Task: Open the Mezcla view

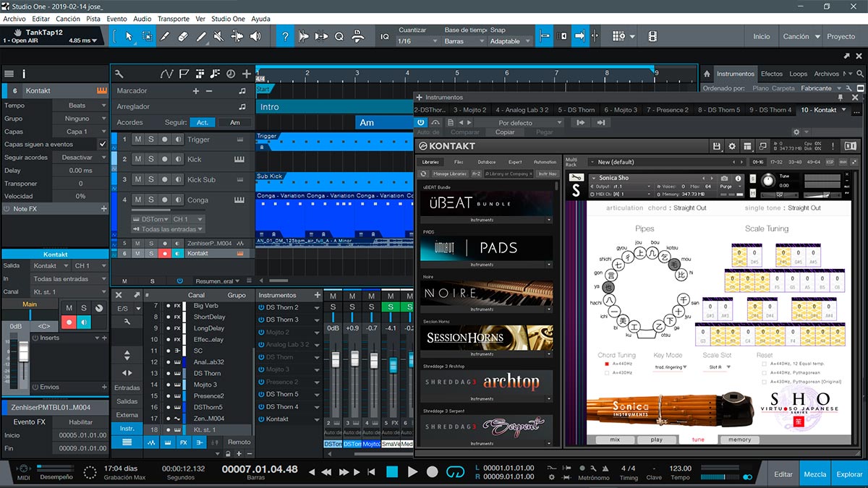Action: pyautogui.click(x=815, y=474)
